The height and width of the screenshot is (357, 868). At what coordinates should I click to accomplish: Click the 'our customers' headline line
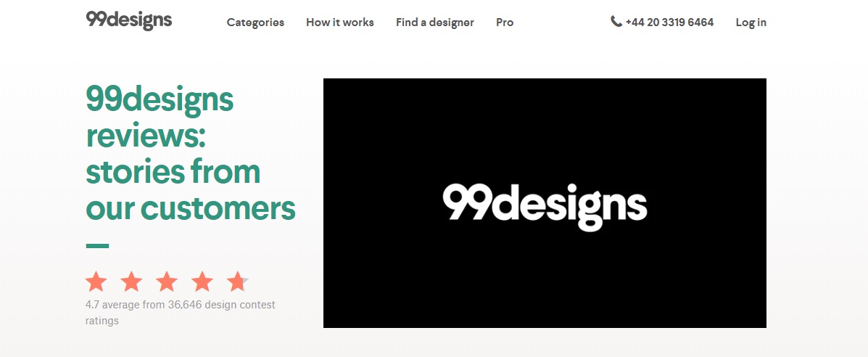click(x=191, y=208)
